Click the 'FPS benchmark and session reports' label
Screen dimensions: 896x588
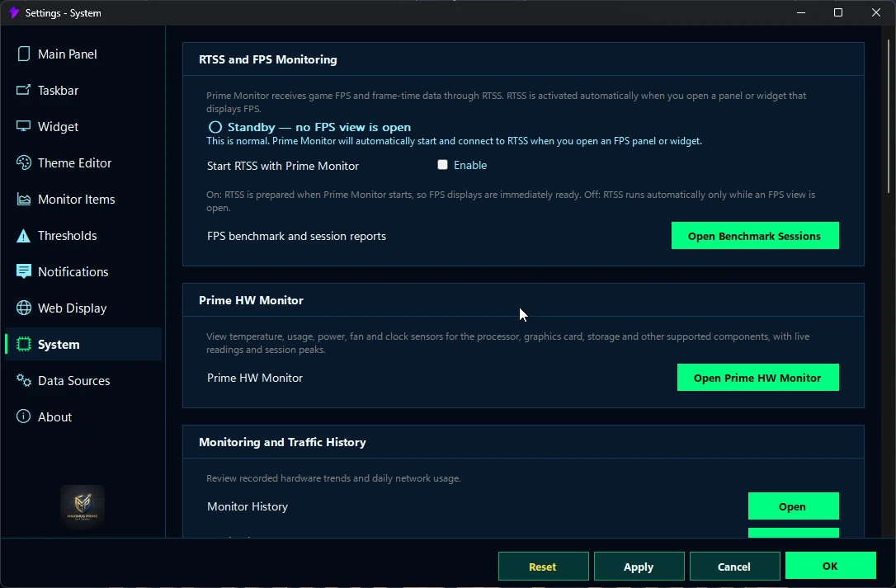(296, 236)
